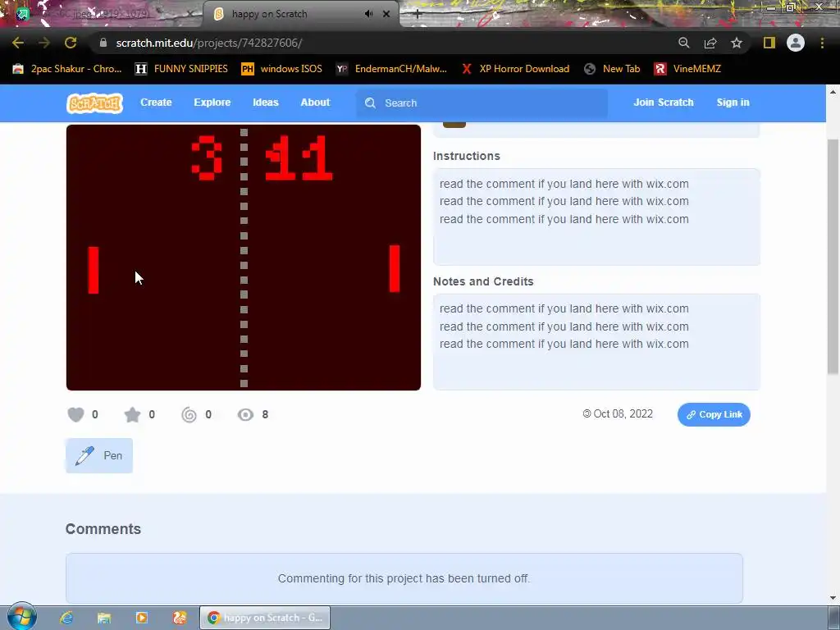Click the address bar URL
The image size is (840, 630).
(209, 43)
